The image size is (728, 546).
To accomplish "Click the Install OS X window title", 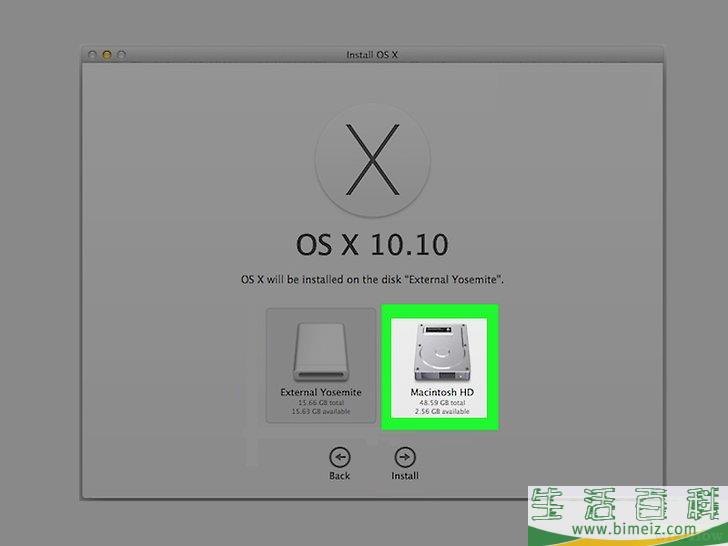I will pos(373,53).
